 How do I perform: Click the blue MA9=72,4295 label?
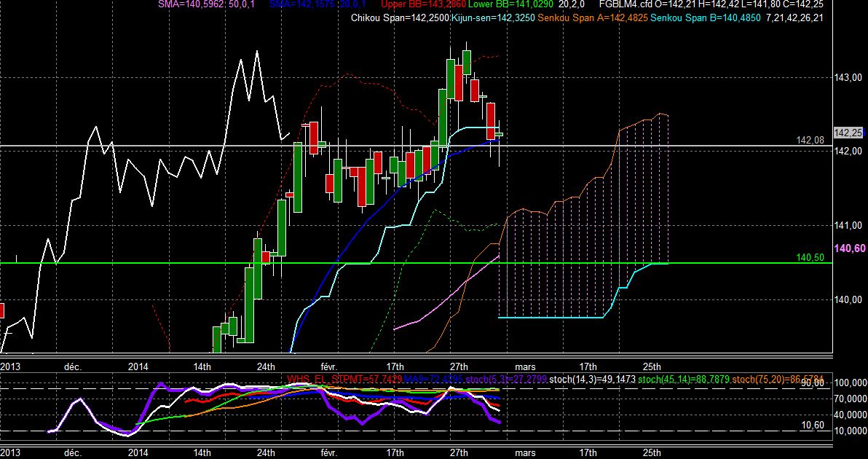(433, 380)
